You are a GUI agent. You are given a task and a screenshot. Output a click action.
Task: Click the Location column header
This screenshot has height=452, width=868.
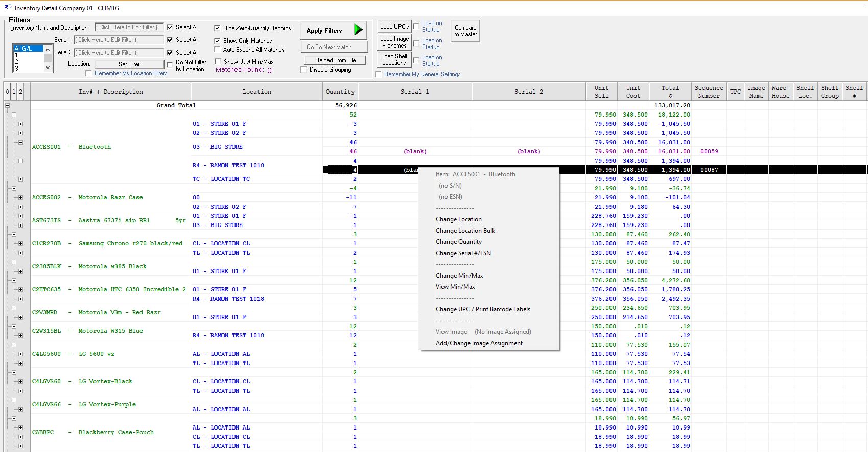click(257, 92)
